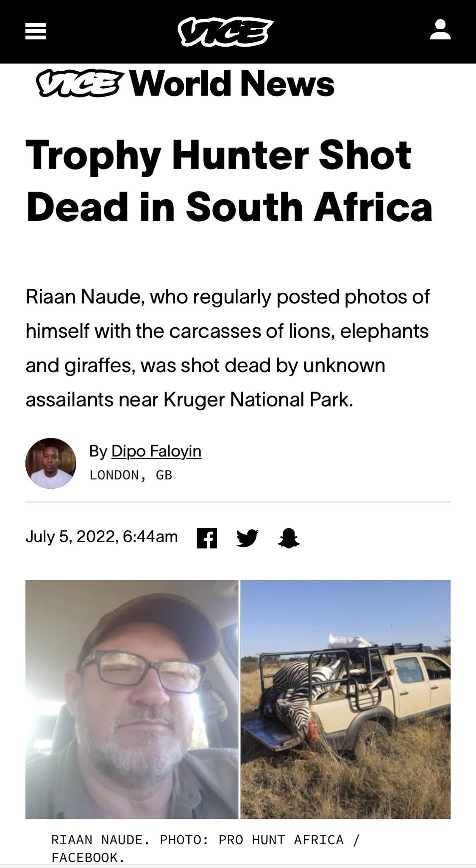
Task: Share the article on Facebook
Action: pyautogui.click(x=208, y=537)
